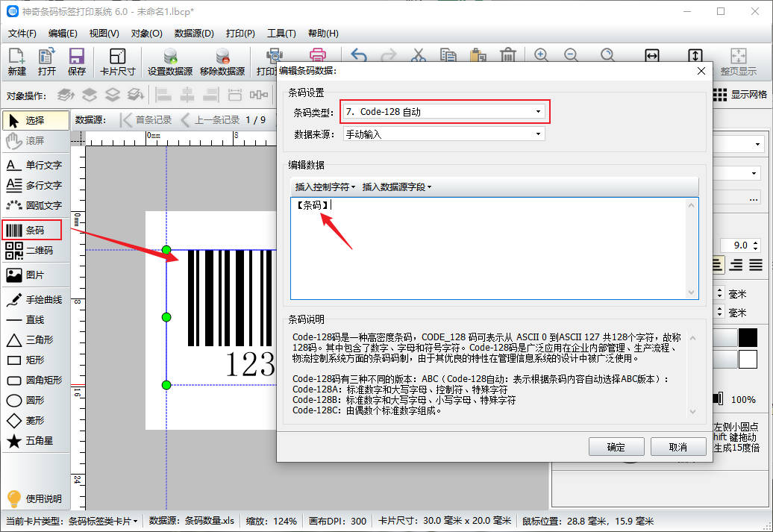This screenshot has width=773, height=532.
Task: Expand the 插入数据源字段 dropdown
Action: (x=397, y=187)
